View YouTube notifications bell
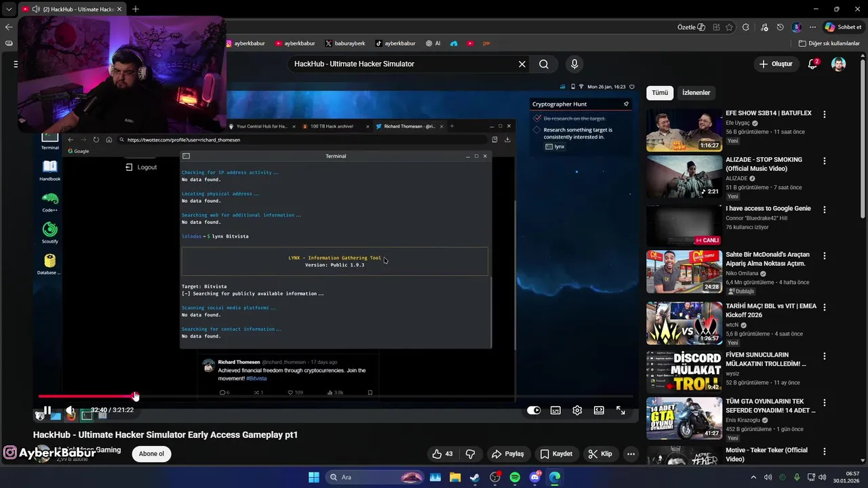868x488 pixels. click(812, 64)
